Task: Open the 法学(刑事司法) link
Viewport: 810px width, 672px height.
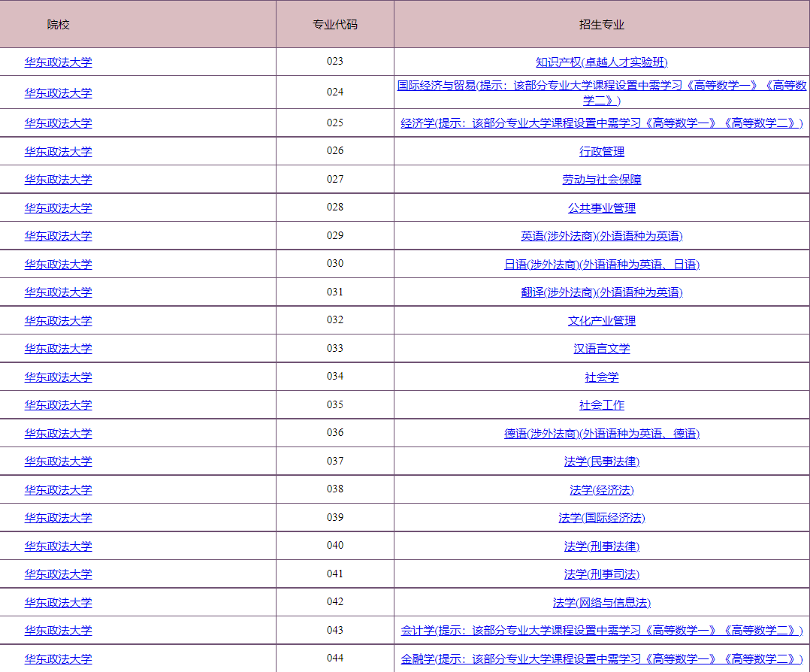Action: (x=601, y=574)
